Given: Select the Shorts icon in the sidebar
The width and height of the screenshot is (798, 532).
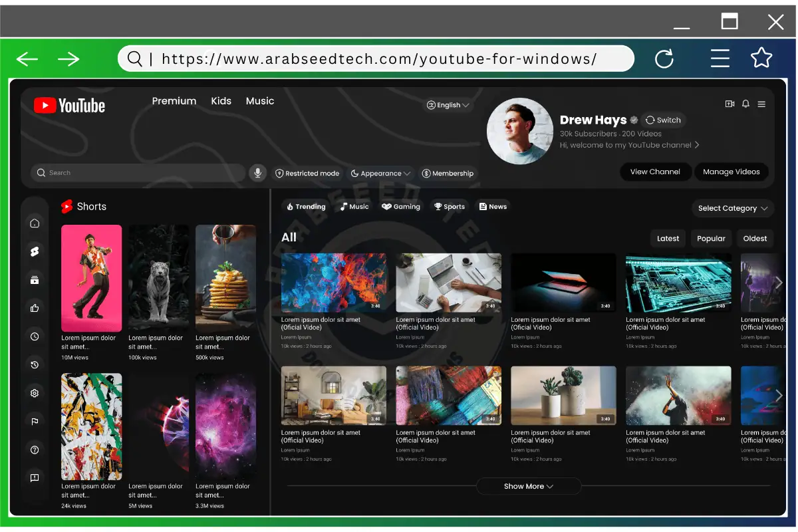Looking at the screenshot, I should pyautogui.click(x=35, y=251).
